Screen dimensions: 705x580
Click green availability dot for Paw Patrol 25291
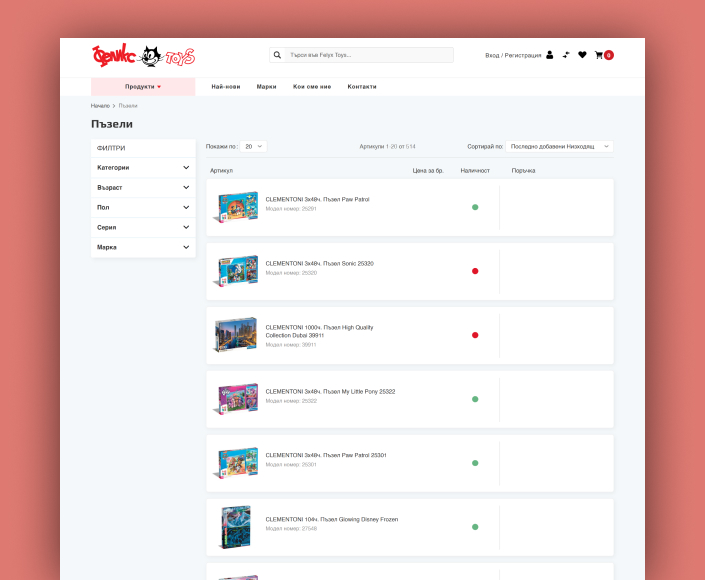[x=475, y=207]
